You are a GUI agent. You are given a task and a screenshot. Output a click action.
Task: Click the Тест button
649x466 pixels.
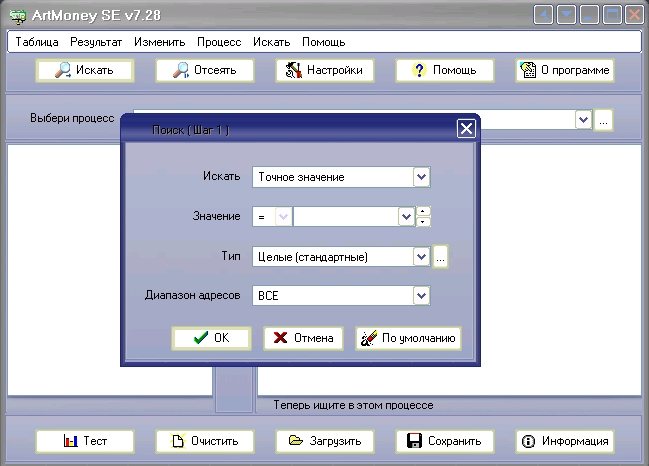(x=85, y=441)
